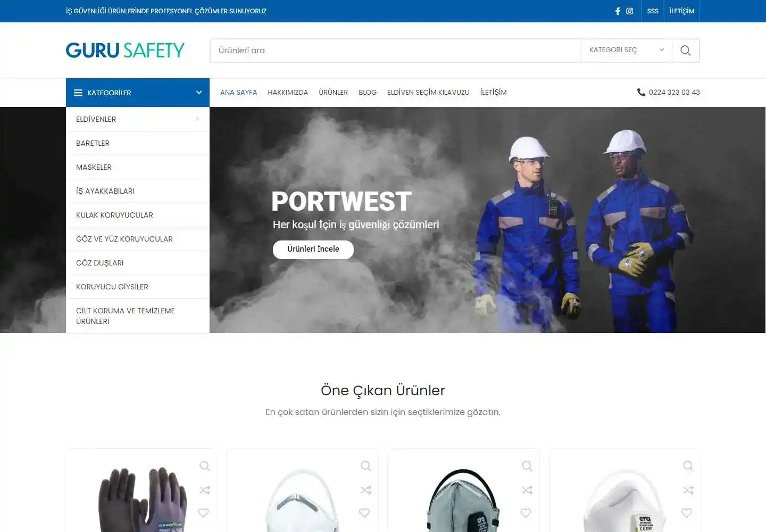Collapse the KATEGORİLER menu chevron
The height and width of the screenshot is (532, 766).
199,93
